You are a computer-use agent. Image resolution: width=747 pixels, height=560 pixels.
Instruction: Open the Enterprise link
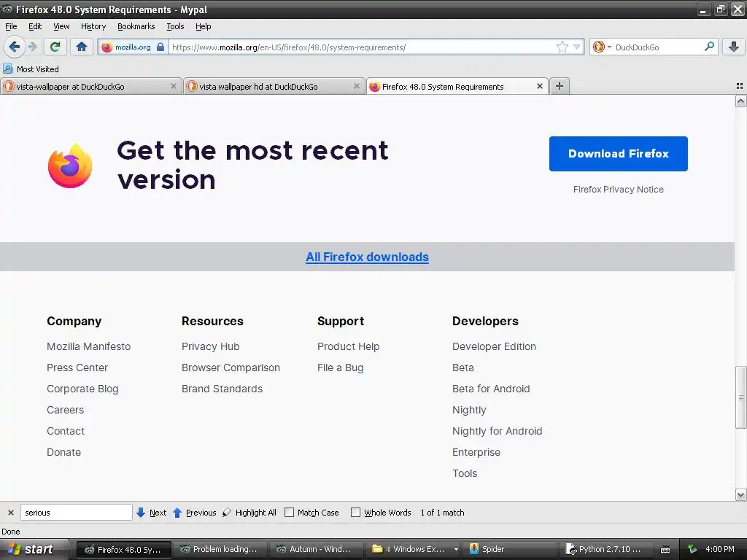[476, 452]
